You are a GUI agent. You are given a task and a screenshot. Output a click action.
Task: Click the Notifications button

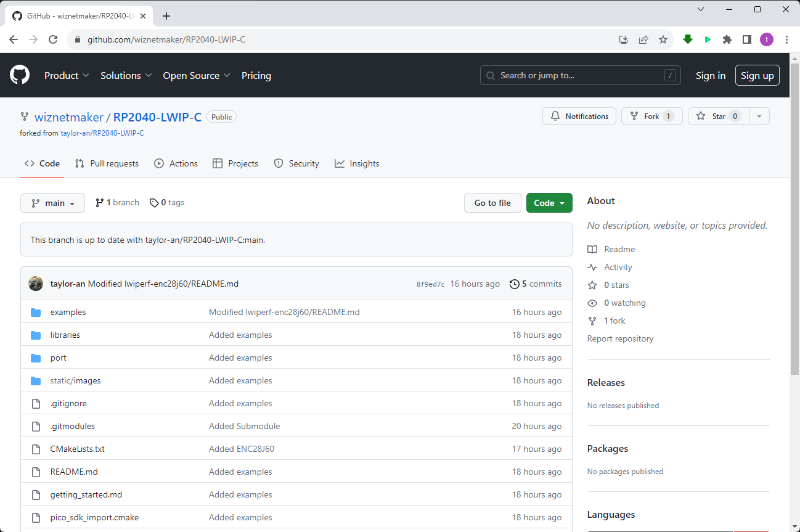coord(579,116)
